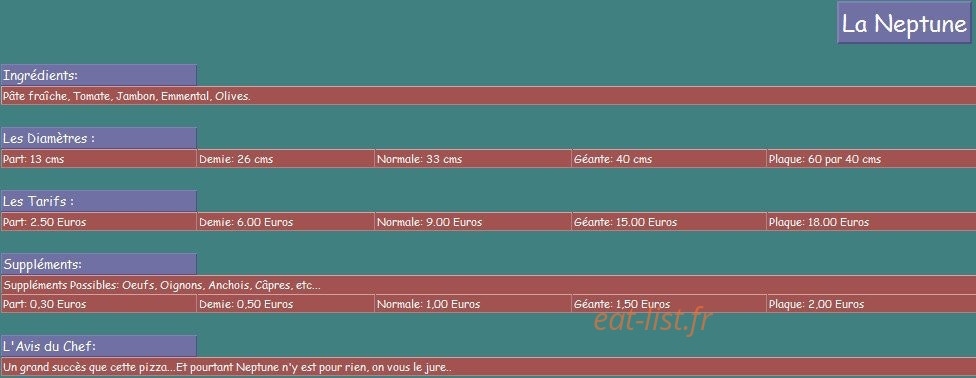Click the Part: 13 cms cell
The image size is (976, 378).
(x=98, y=159)
